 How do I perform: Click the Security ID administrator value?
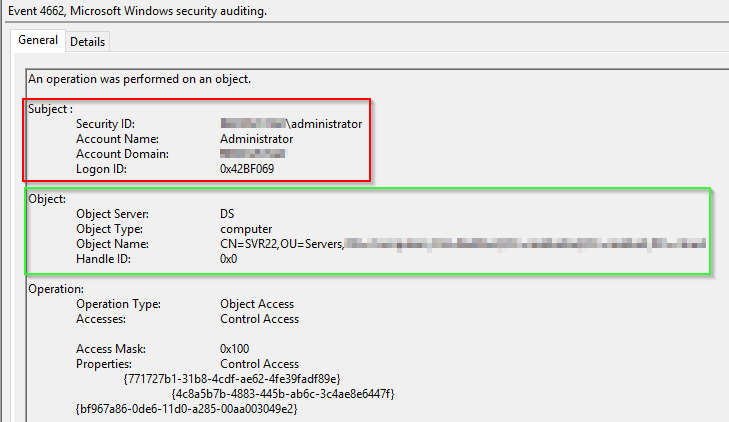291,124
